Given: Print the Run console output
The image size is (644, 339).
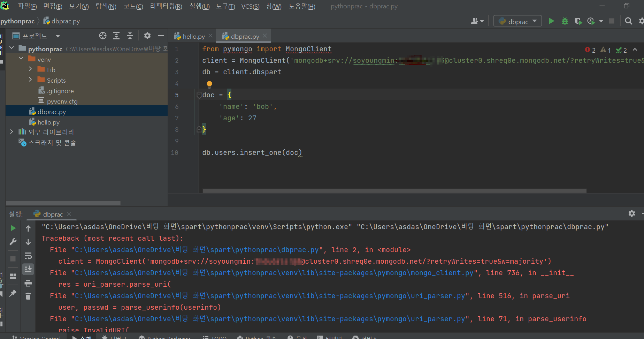Looking at the screenshot, I should pyautogui.click(x=28, y=283).
